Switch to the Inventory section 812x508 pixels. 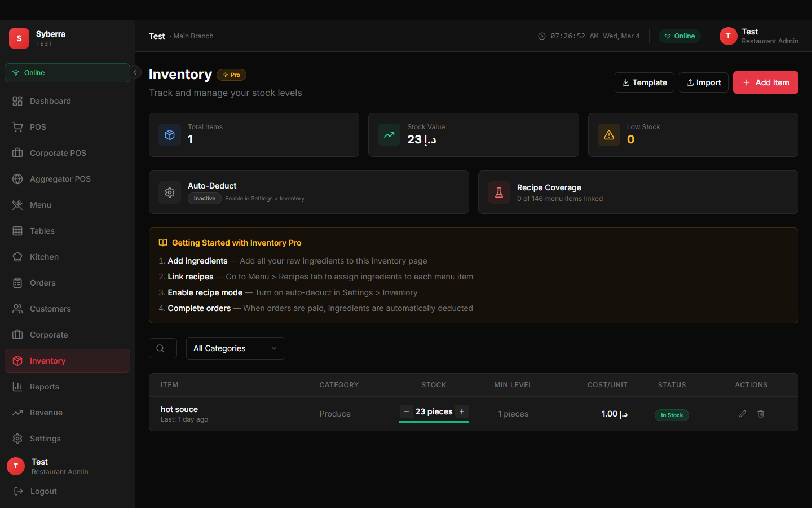(47, 361)
